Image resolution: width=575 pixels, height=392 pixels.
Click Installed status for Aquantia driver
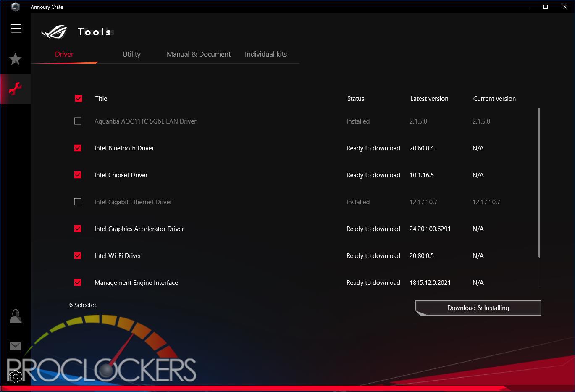[358, 121]
